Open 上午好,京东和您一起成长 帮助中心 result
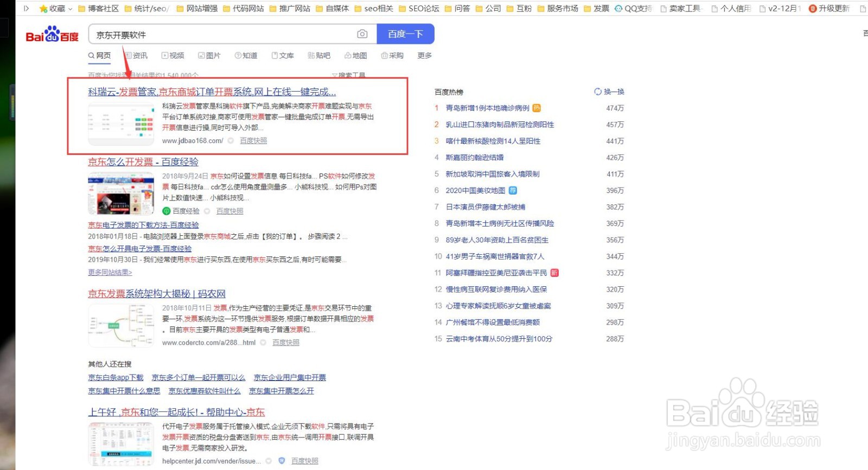The height and width of the screenshot is (470, 868). pyautogui.click(x=177, y=413)
